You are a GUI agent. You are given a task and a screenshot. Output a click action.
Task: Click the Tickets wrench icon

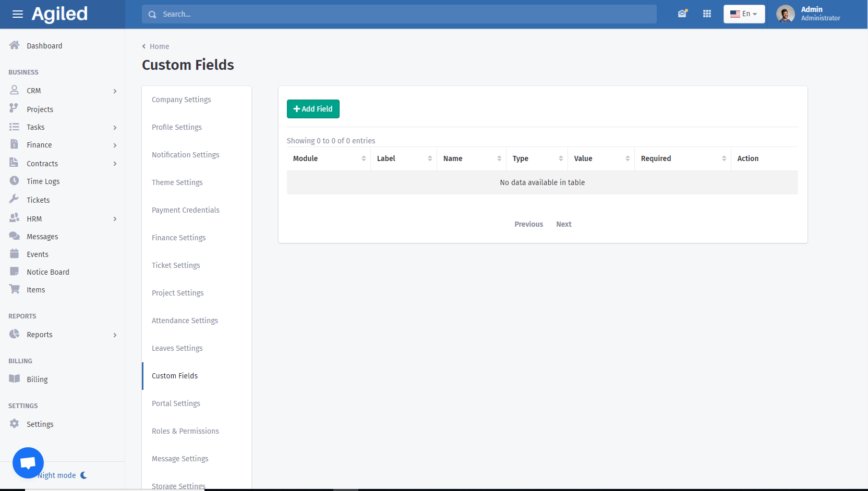coord(15,200)
